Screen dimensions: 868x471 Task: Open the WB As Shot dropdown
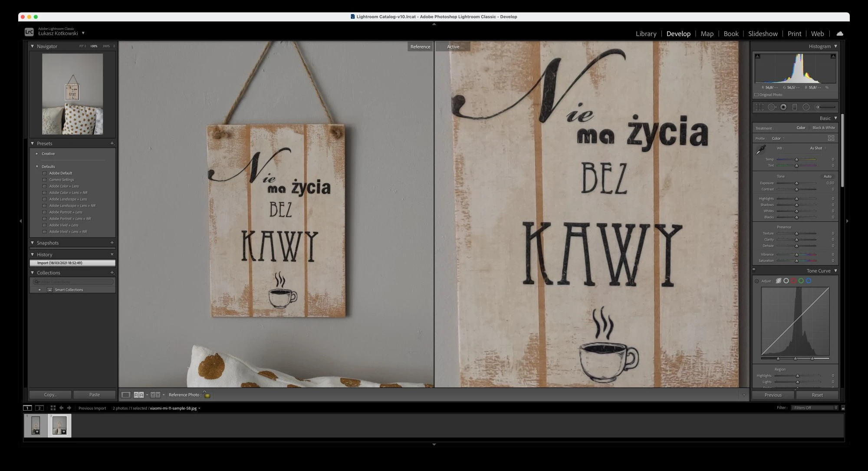pyautogui.click(x=818, y=148)
